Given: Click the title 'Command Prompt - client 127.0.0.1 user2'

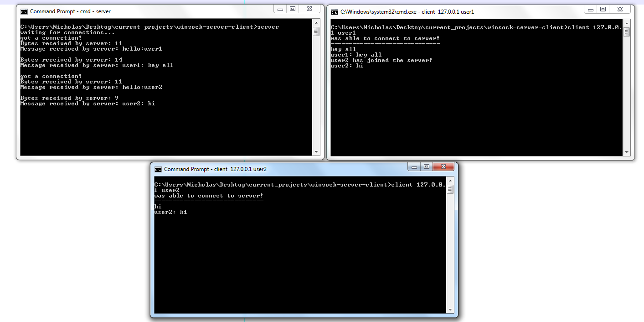Looking at the screenshot, I should pos(215,169).
